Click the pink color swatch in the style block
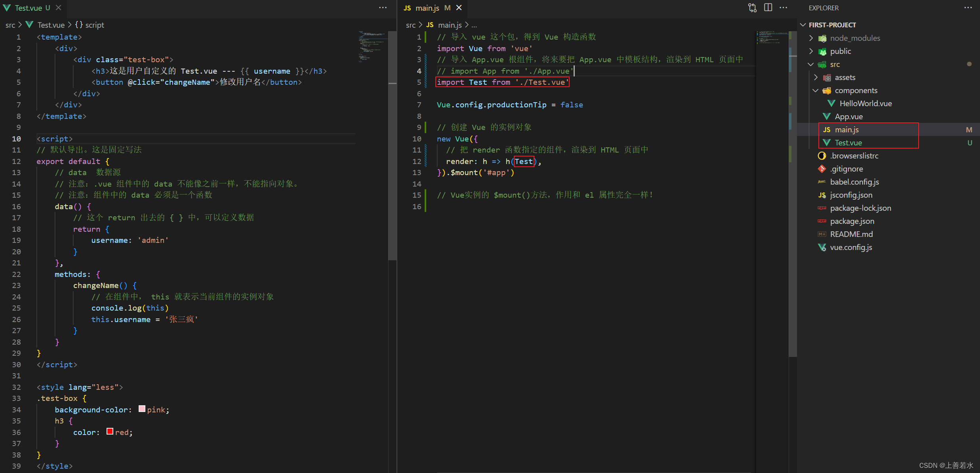The height and width of the screenshot is (473, 980). pos(142,409)
